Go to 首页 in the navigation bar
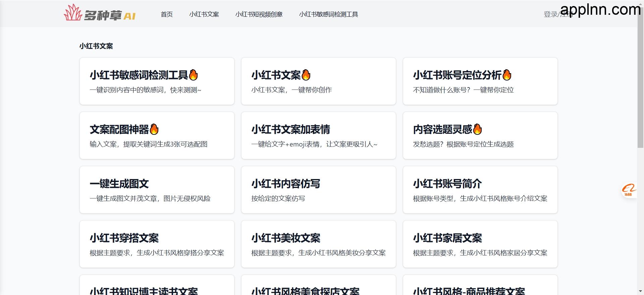The image size is (644, 295). click(x=167, y=14)
